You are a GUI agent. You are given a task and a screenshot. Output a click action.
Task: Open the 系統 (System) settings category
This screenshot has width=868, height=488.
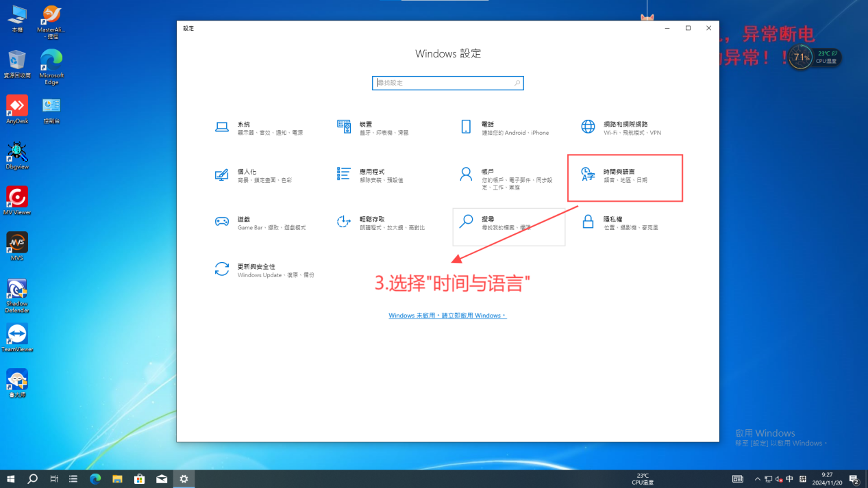click(258, 128)
